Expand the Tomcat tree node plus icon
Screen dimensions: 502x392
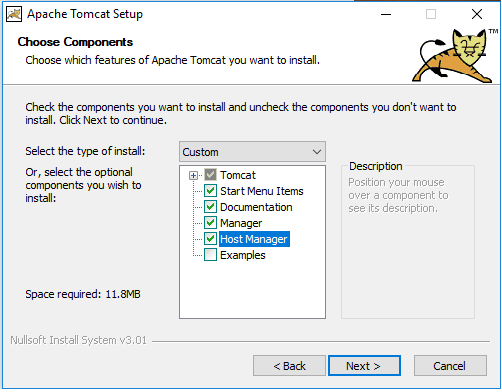pyautogui.click(x=193, y=175)
